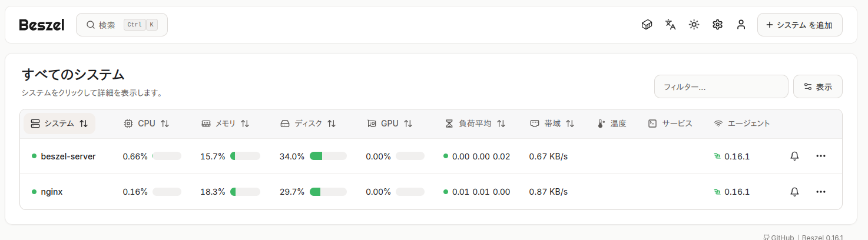This screenshot has height=240, width=868.
Task: Sort table by CPU column
Action: (x=147, y=124)
